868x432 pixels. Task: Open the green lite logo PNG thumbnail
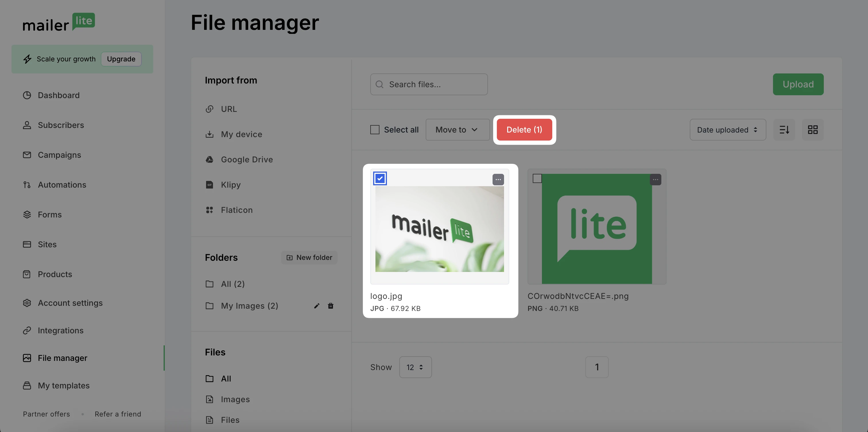pyautogui.click(x=597, y=229)
